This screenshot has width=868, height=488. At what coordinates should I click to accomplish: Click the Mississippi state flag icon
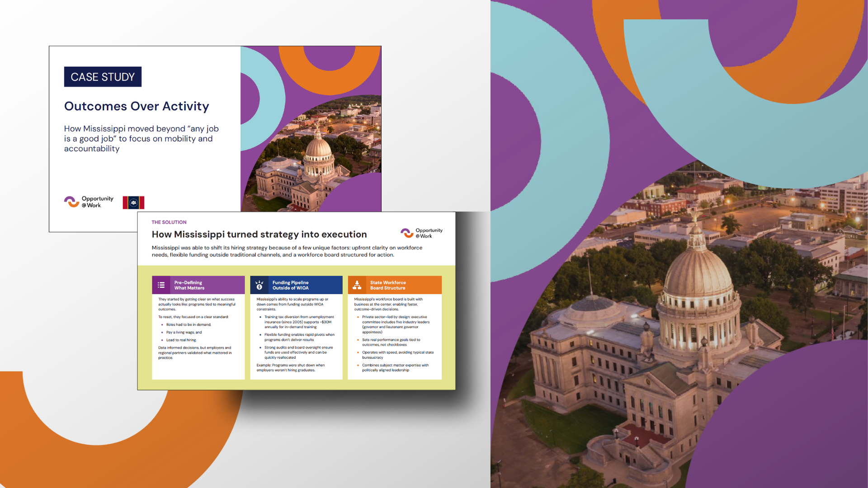[133, 202]
